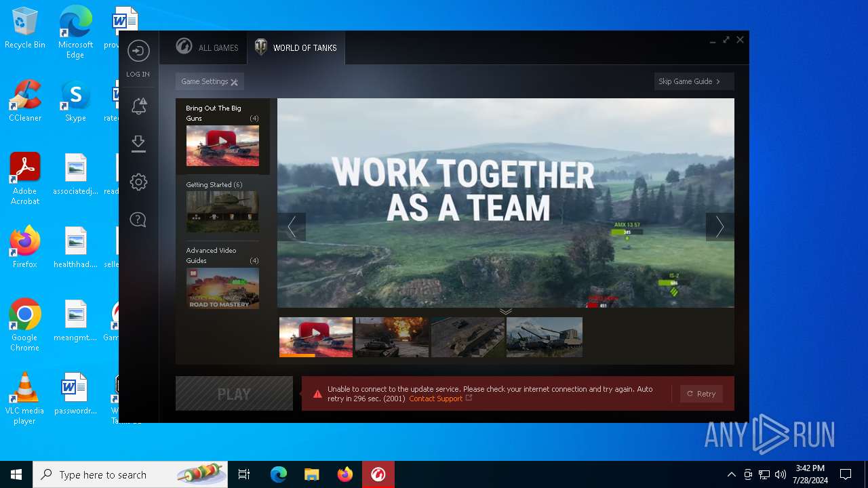The width and height of the screenshot is (868, 488).
Task: Open Adobe Acrobat desktop shortcut
Action: 25,179
